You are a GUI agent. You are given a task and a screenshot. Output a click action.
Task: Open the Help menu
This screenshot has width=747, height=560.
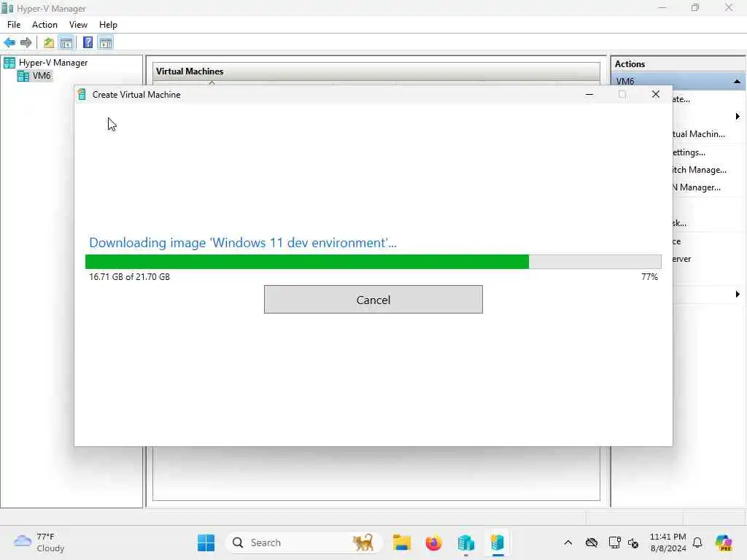click(x=108, y=25)
